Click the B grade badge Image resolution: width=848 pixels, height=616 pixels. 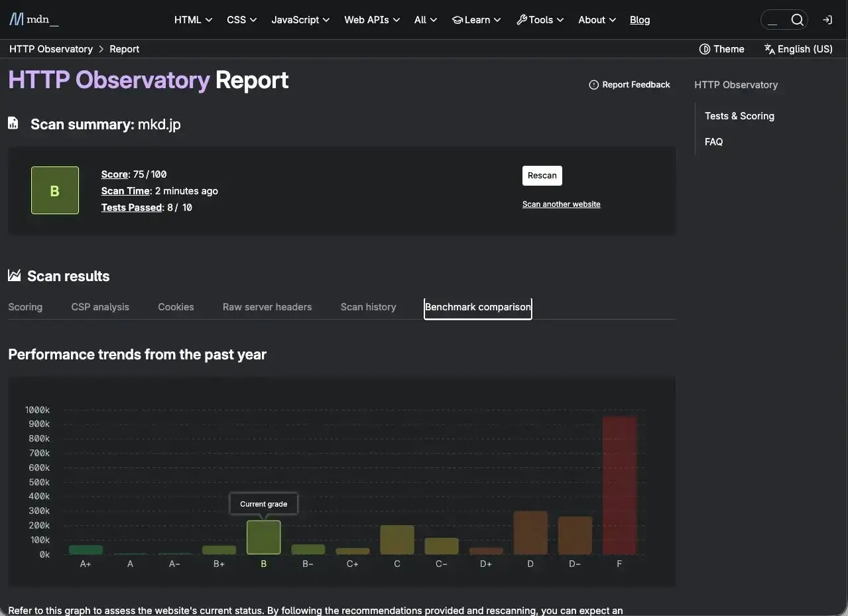tap(55, 190)
